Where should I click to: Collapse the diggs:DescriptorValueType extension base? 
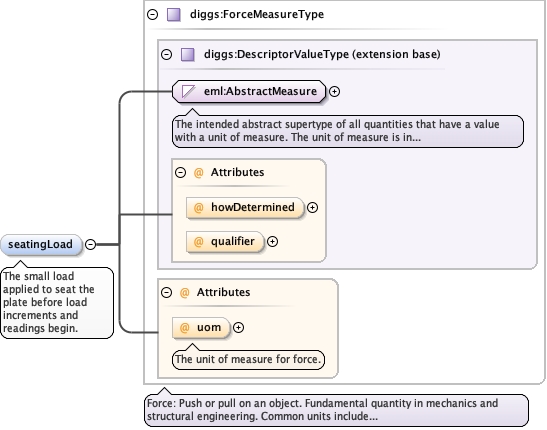(x=166, y=54)
